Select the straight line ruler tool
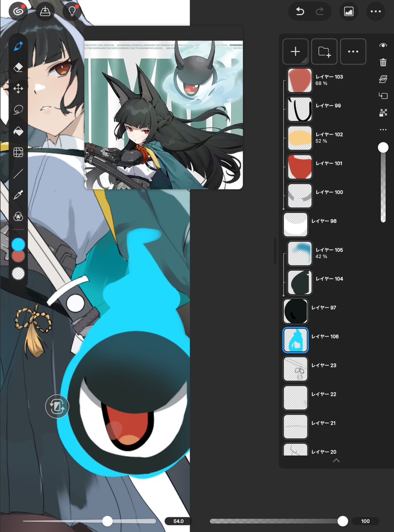Screen dimensions: 394x532 [18, 174]
